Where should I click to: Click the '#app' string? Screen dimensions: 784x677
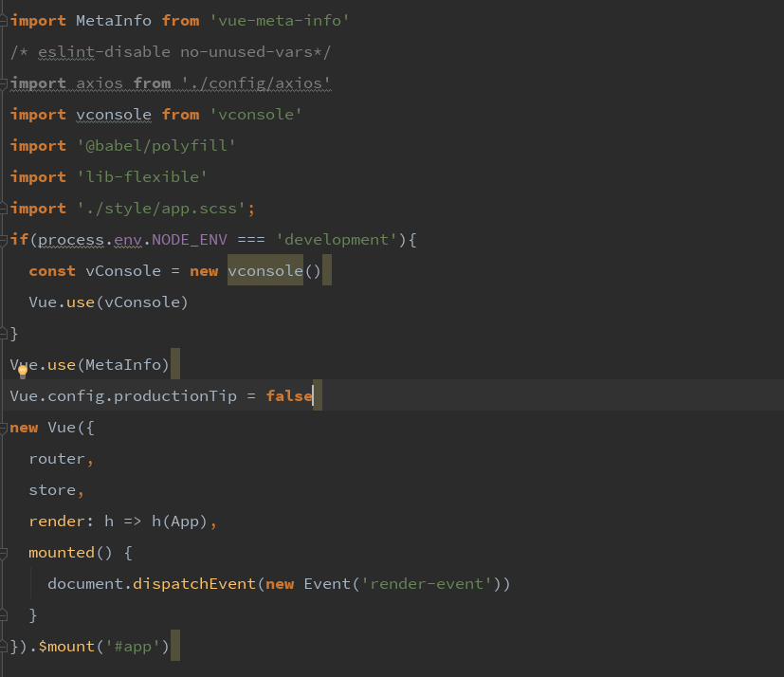(x=133, y=647)
